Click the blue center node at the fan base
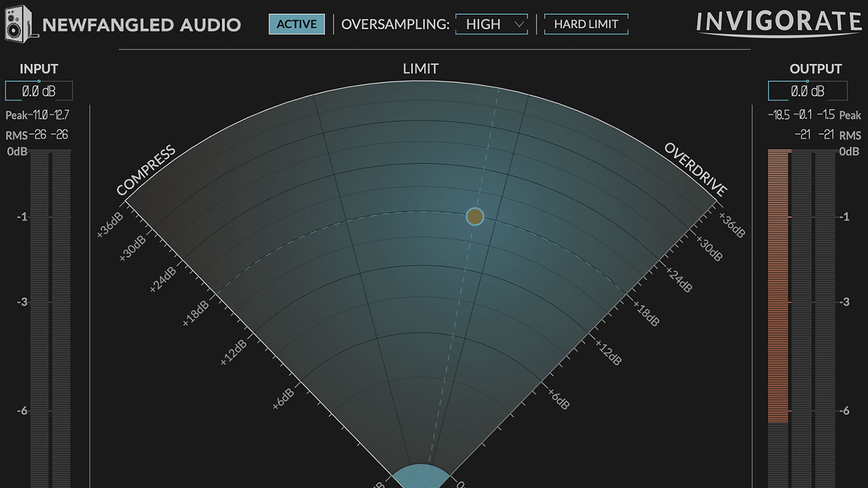 pos(420,477)
